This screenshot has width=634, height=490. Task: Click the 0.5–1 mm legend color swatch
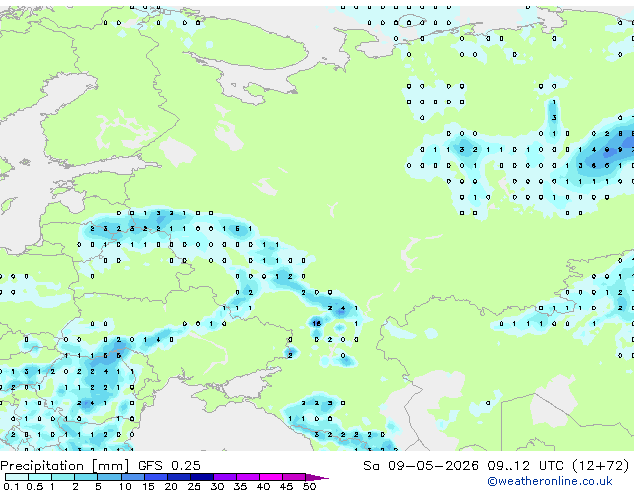[x=40, y=477]
